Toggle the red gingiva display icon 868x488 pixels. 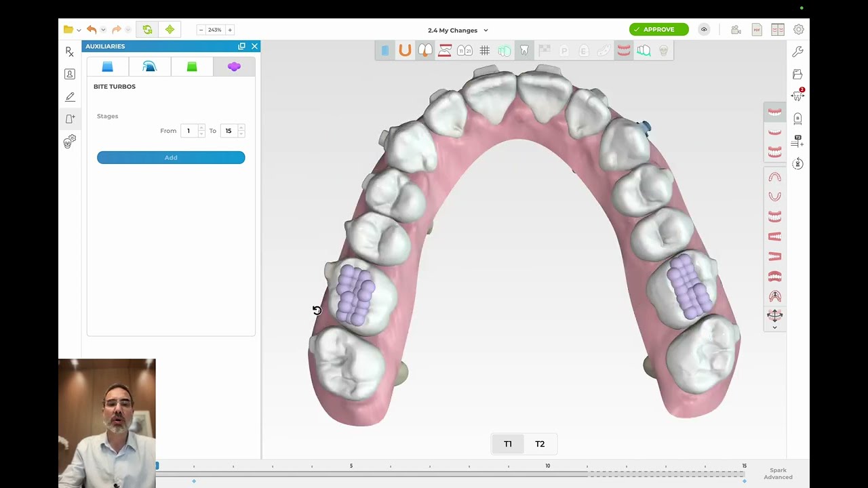pos(624,50)
